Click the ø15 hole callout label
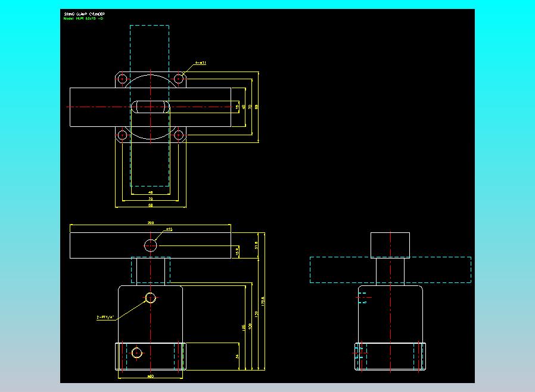The width and height of the screenshot is (535, 392). pyautogui.click(x=169, y=229)
